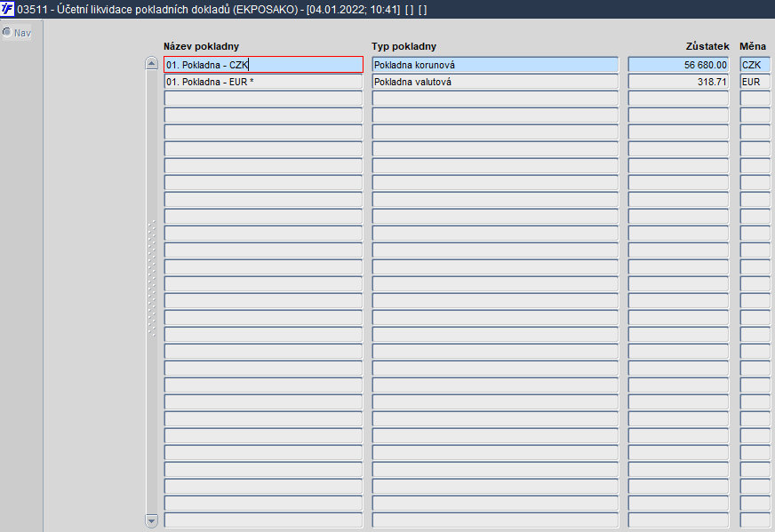
Task: Select the '01. Pokladna - CZK' name field
Action: click(263, 65)
